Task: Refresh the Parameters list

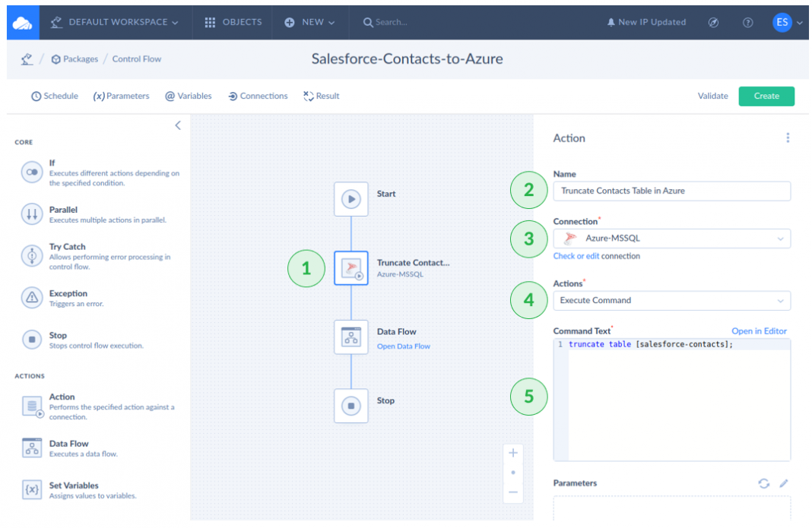Action: click(x=763, y=483)
